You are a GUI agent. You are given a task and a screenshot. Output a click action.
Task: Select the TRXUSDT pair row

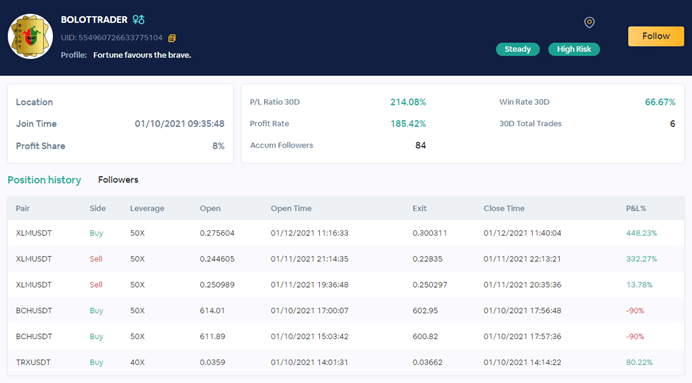[346, 362]
